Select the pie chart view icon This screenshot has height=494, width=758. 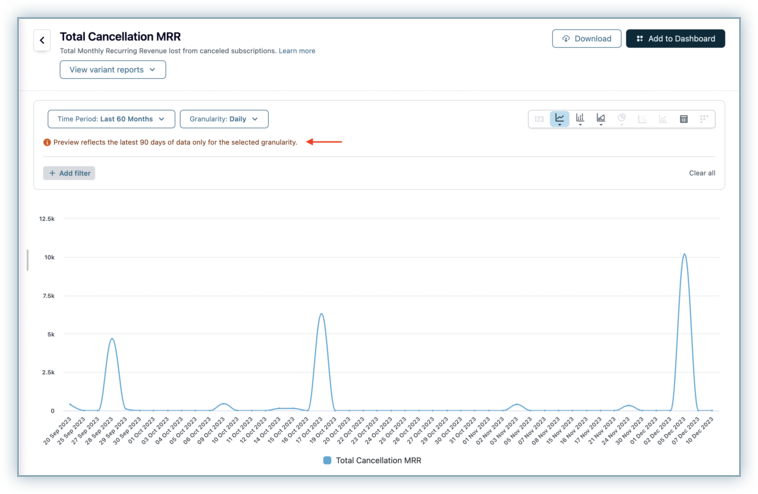[x=621, y=119]
